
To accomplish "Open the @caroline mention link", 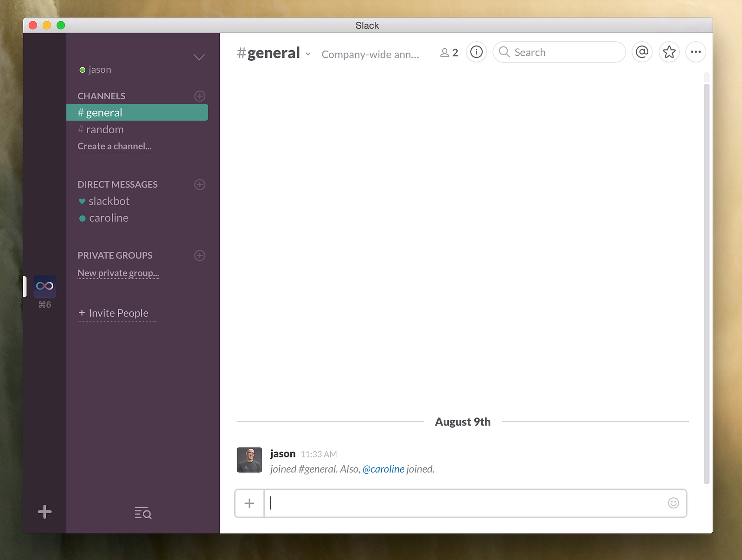I will [x=384, y=469].
